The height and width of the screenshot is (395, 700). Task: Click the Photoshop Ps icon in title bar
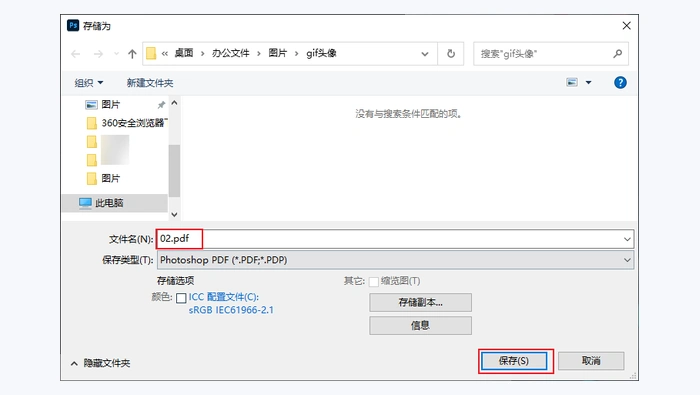[73, 25]
